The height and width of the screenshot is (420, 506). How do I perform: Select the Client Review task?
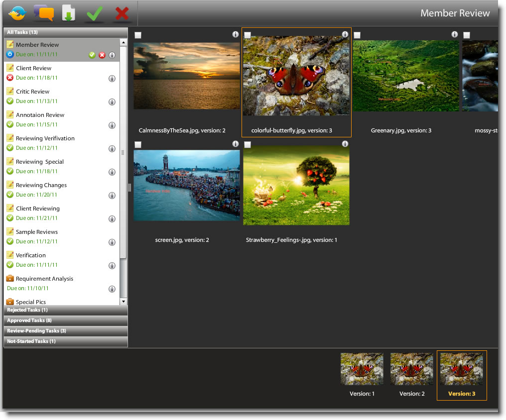[x=62, y=73]
